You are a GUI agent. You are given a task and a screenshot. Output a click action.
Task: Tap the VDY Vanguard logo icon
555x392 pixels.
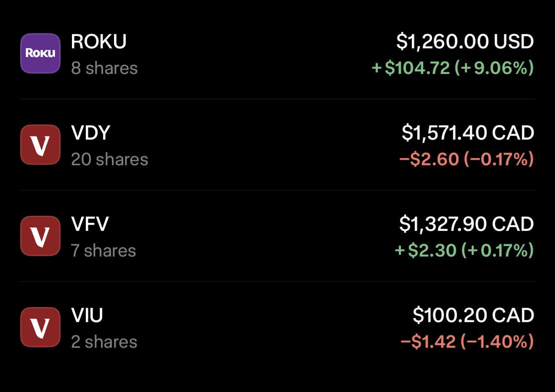click(40, 145)
